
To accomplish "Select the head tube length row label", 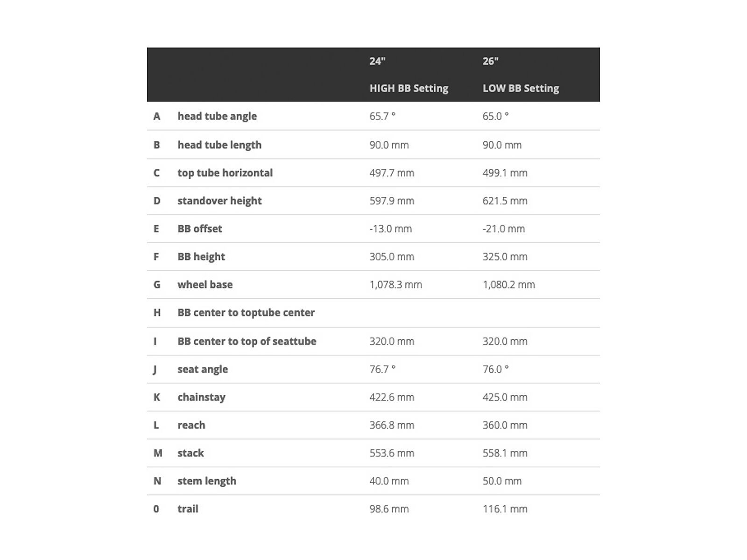I will click(x=219, y=145).
